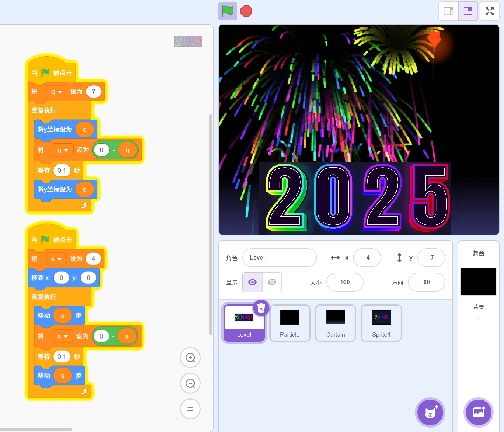The image size is (504, 432).
Task: Select the Particle sprite
Action: [290, 323]
